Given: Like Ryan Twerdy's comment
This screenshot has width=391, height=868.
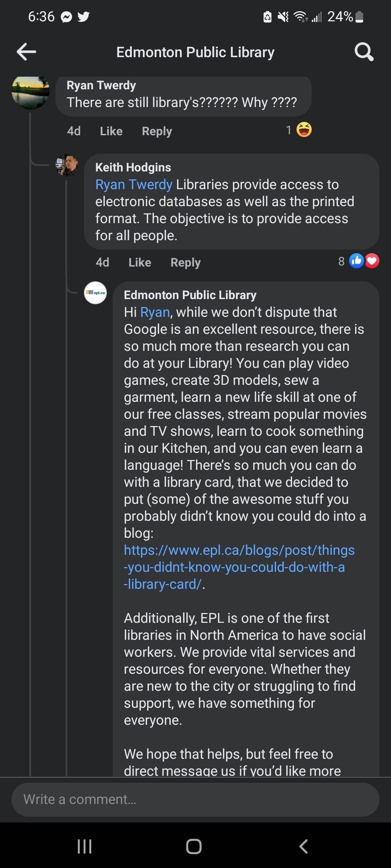Looking at the screenshot, I should coord(111,131).
